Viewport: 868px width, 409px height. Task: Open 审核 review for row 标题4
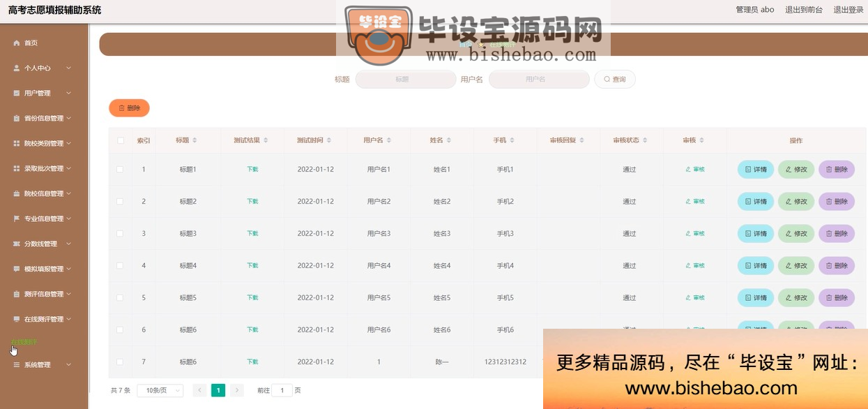pyautogui.click(x=695, y=266)
